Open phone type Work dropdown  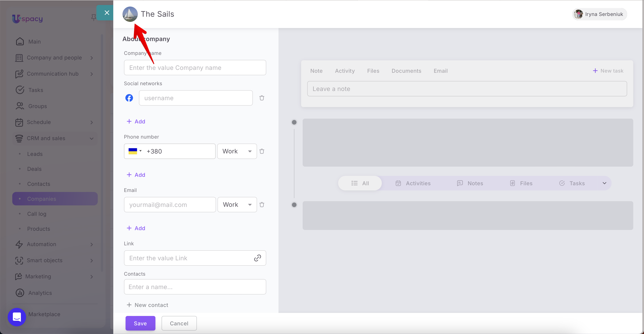[x=237, y=151]
